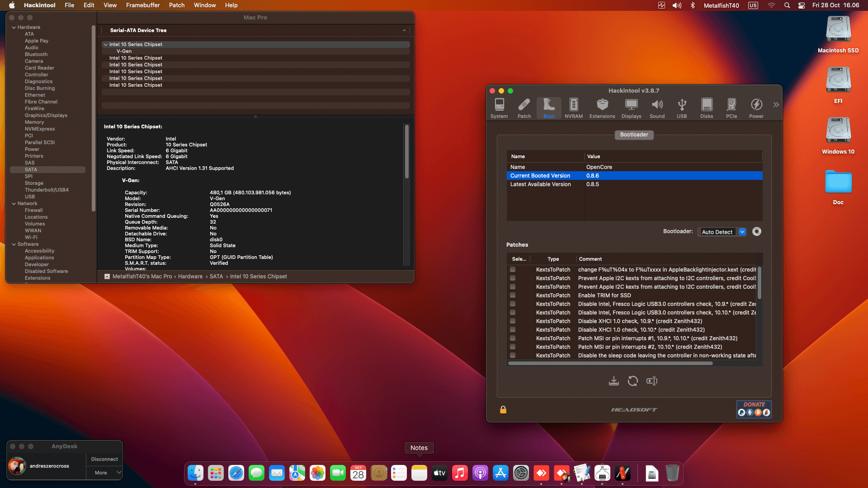This screenshot has width=868, height=488.
Task: Open the NVRAM toolbar section
Action: [x=573, y=108]
